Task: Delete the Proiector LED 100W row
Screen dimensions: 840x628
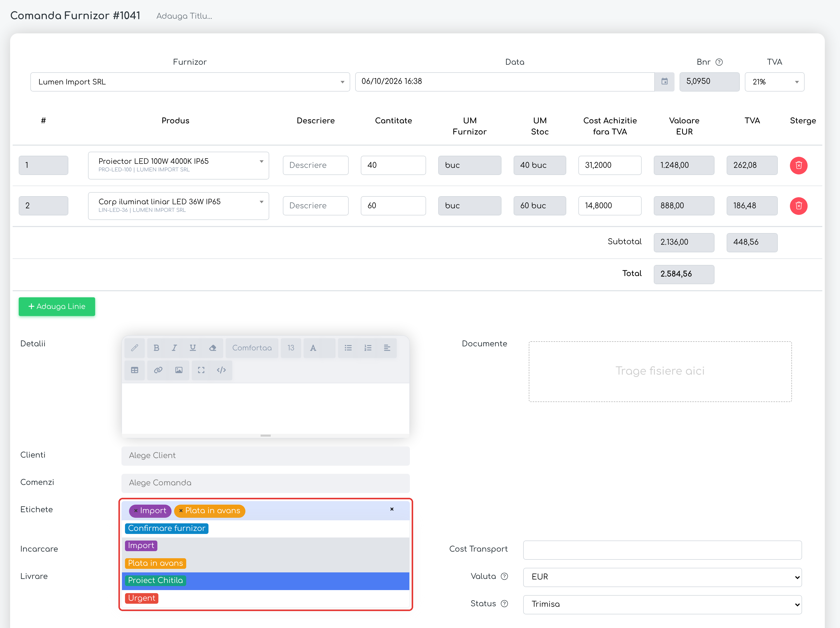Action: pos(799,165)
